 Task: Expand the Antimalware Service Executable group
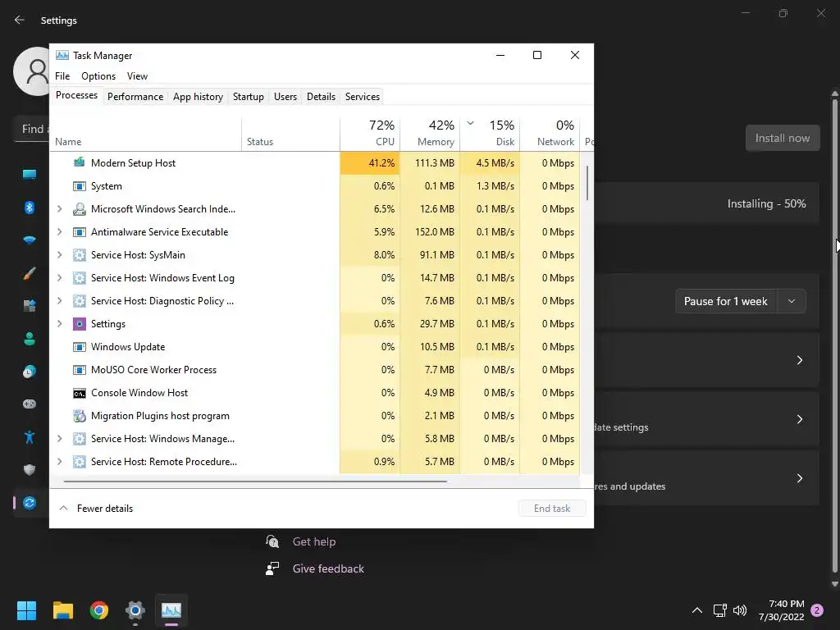pyautogui.click(x=59, y=232)
